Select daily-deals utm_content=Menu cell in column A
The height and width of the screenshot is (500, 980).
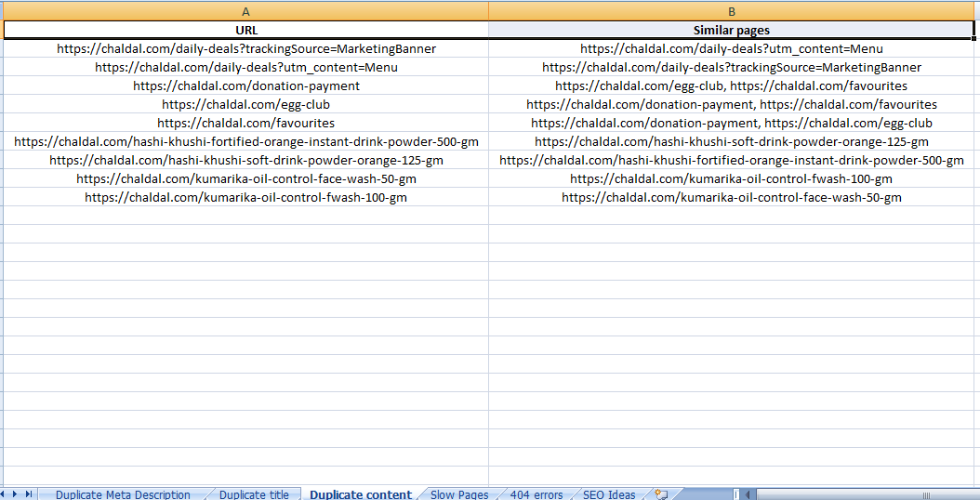pyautogui.click(x=246, y=68)
